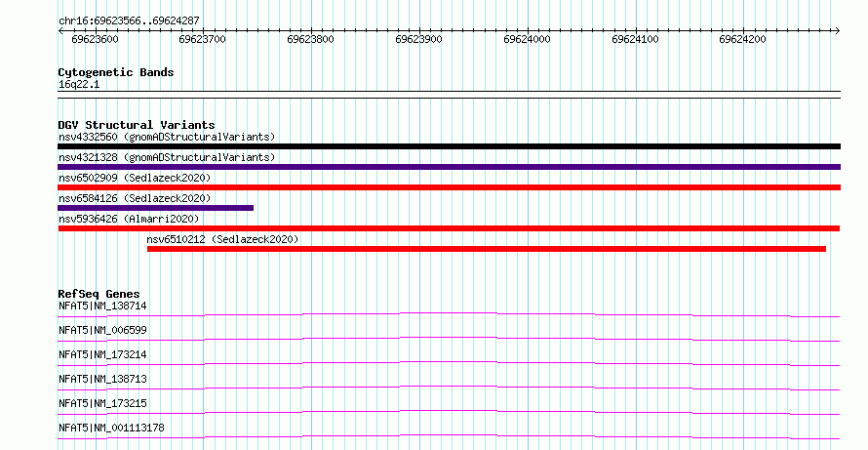Select the RefSeq Genes track title
The height and width of the screenshot is (450, 868).
[99, 294]
